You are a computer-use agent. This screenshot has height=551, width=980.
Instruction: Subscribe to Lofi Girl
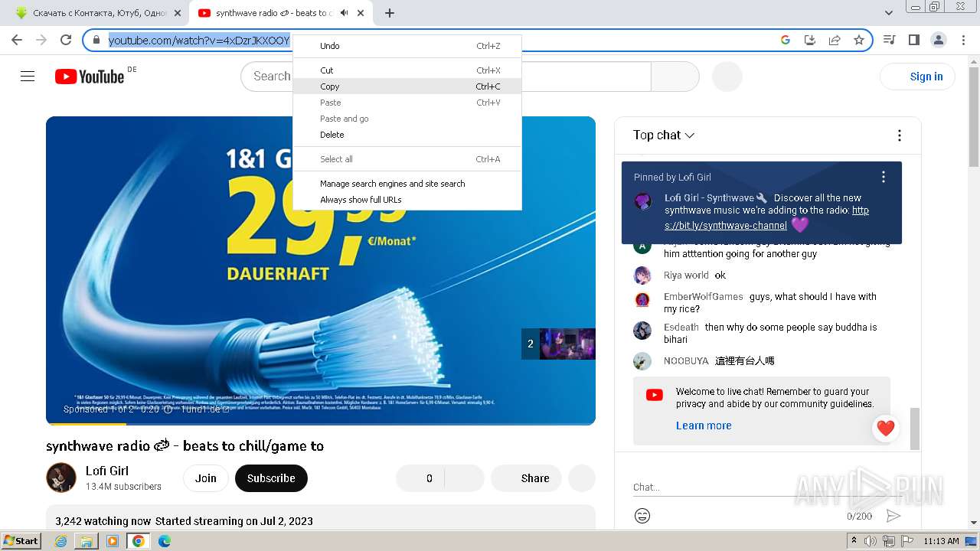point(271,478)
